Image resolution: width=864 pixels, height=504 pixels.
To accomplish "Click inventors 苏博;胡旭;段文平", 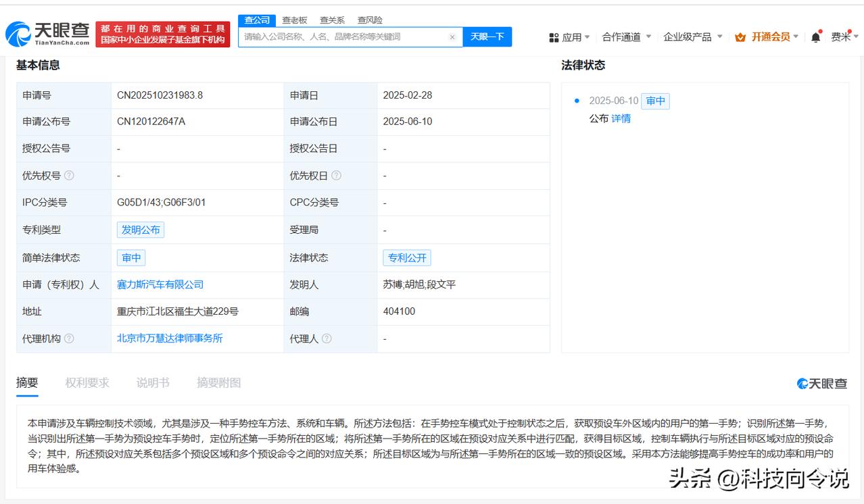I will [x=419, y=284].
